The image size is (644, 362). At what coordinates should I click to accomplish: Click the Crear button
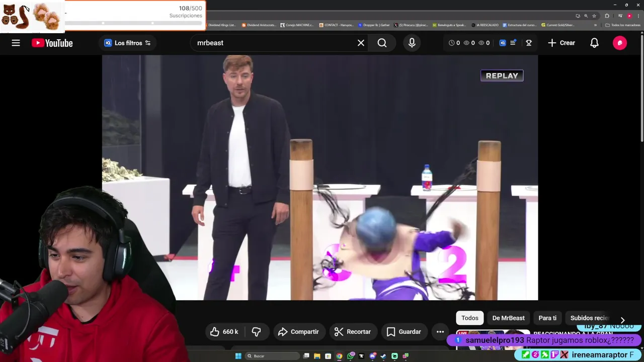point(561,43)
